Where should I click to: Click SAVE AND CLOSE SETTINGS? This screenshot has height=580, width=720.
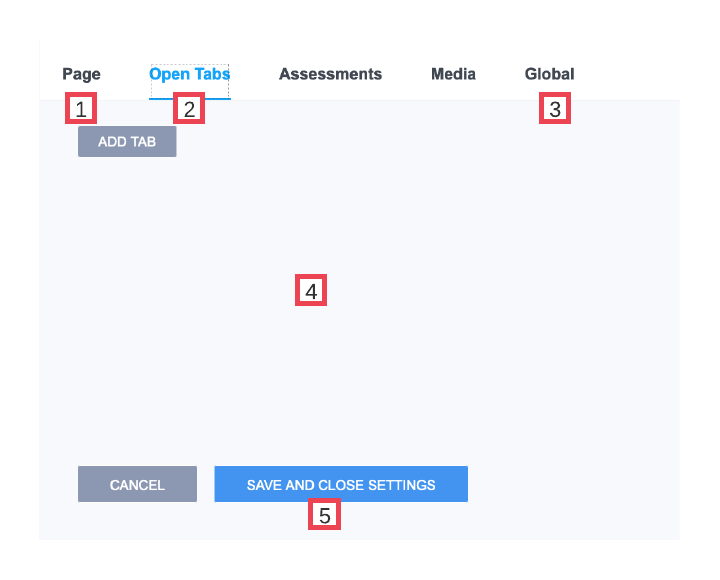point(341,484)
